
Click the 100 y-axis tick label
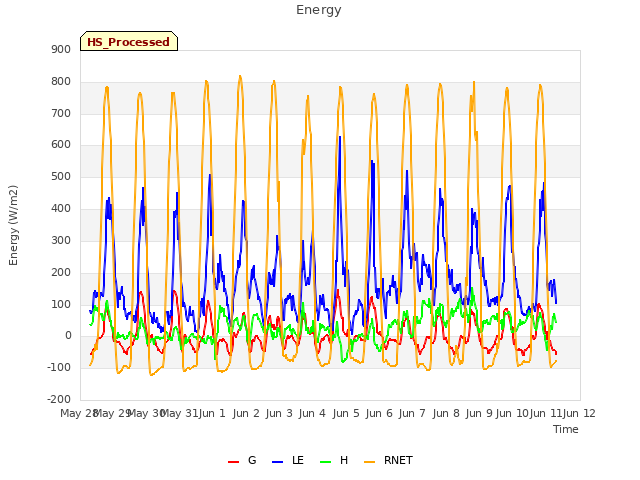click(61, 304)
